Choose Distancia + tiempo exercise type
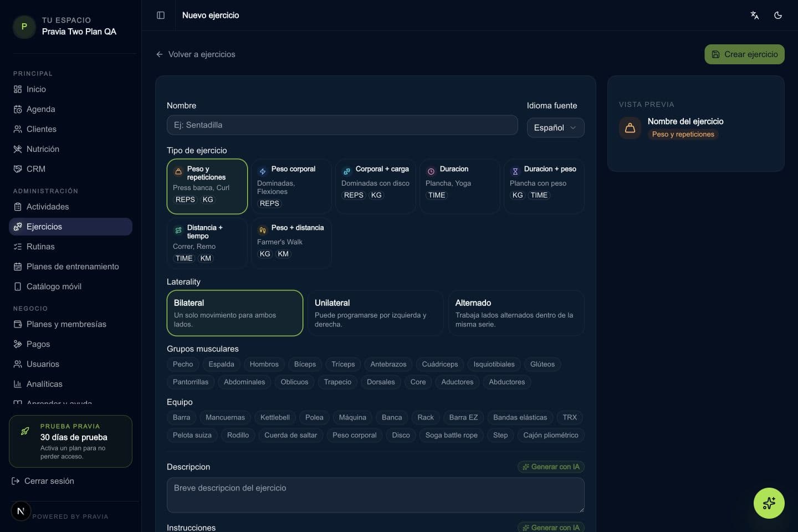The width and height of the screenshot is (798, 532). pos(207,243)
